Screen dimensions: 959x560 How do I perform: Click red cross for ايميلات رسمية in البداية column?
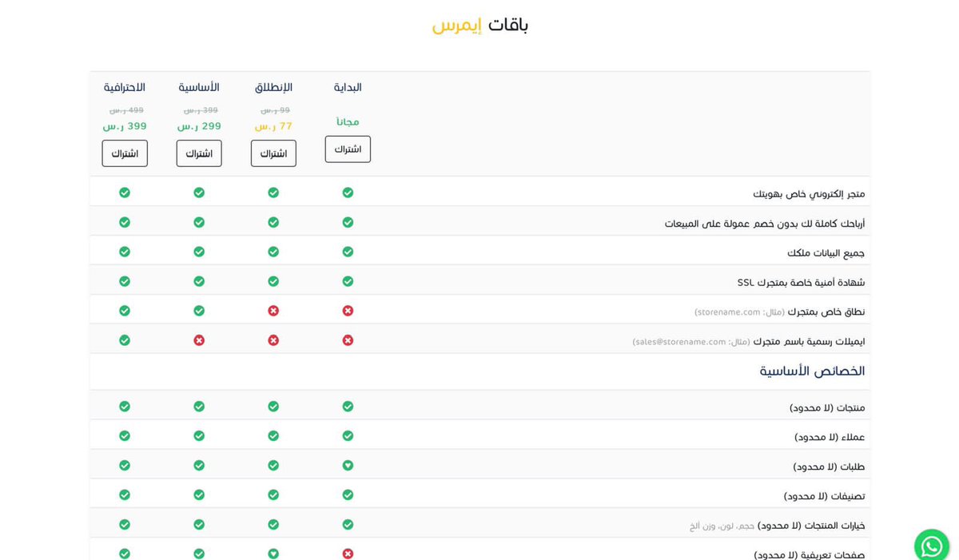point(348,340)
